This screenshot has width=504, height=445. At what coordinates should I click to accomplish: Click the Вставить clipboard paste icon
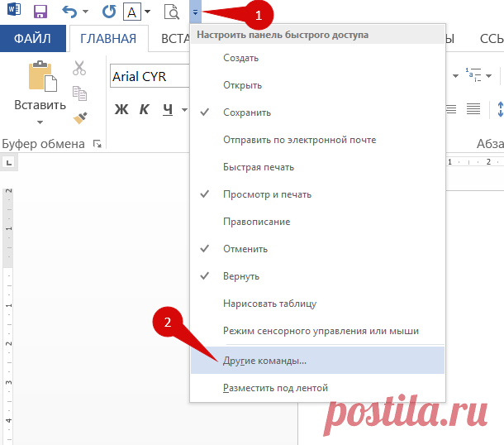coord(42,76)
